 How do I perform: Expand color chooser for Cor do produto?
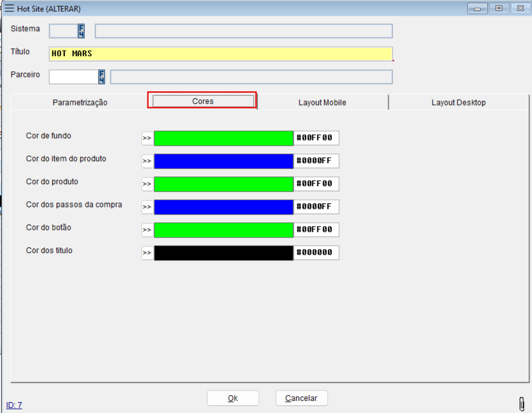(147, 184)
